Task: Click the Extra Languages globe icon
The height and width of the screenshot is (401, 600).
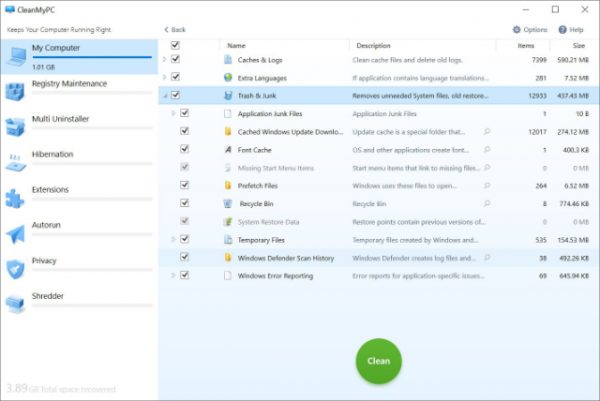Action: (228, 78)
